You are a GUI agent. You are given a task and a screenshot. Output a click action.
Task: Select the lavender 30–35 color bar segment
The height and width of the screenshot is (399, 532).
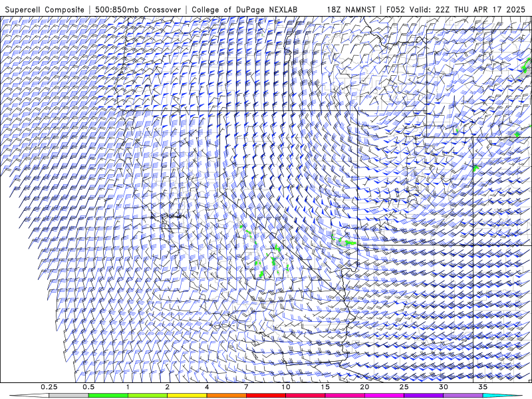[x=463, y=396]
